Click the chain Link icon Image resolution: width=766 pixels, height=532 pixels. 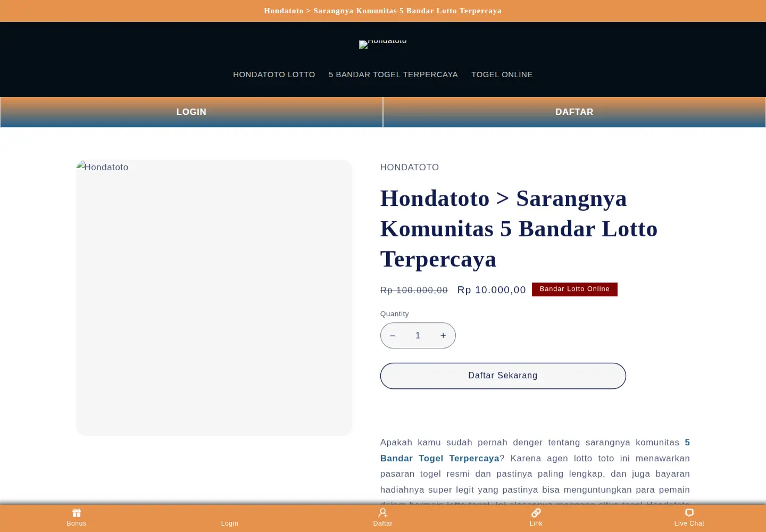click(536, 513)
